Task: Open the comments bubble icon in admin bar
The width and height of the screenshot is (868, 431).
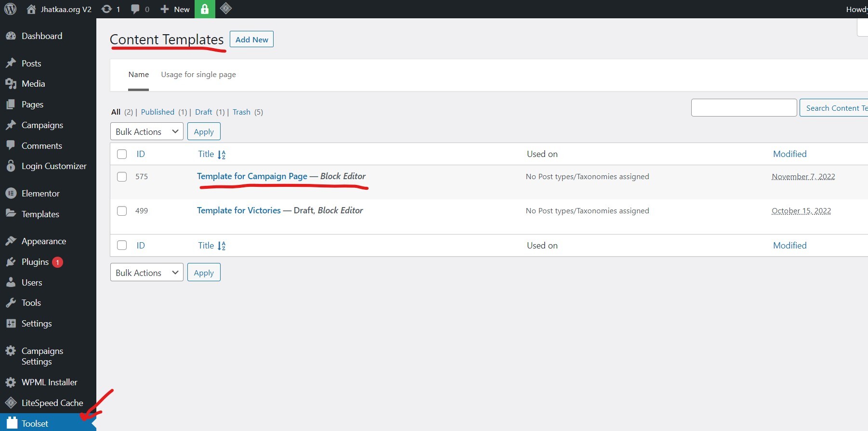Action: [135, 9]
